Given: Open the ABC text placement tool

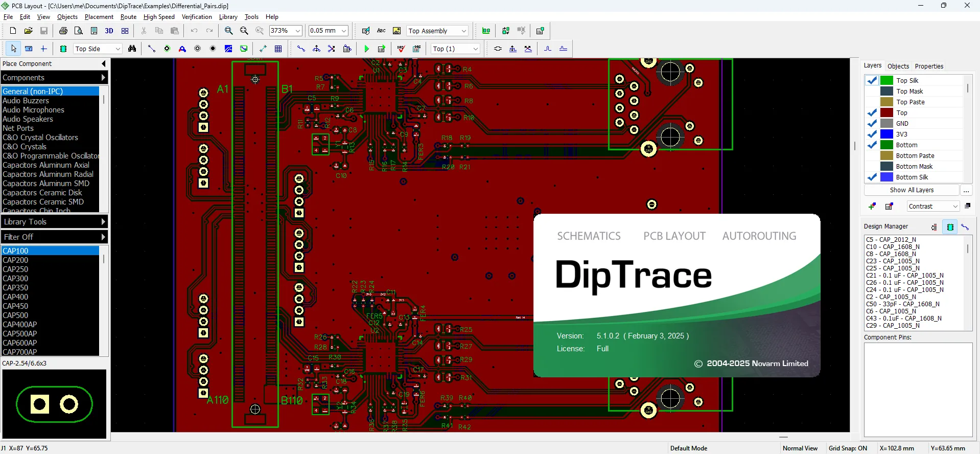Looking at the screenshot, I should [381, 31].
